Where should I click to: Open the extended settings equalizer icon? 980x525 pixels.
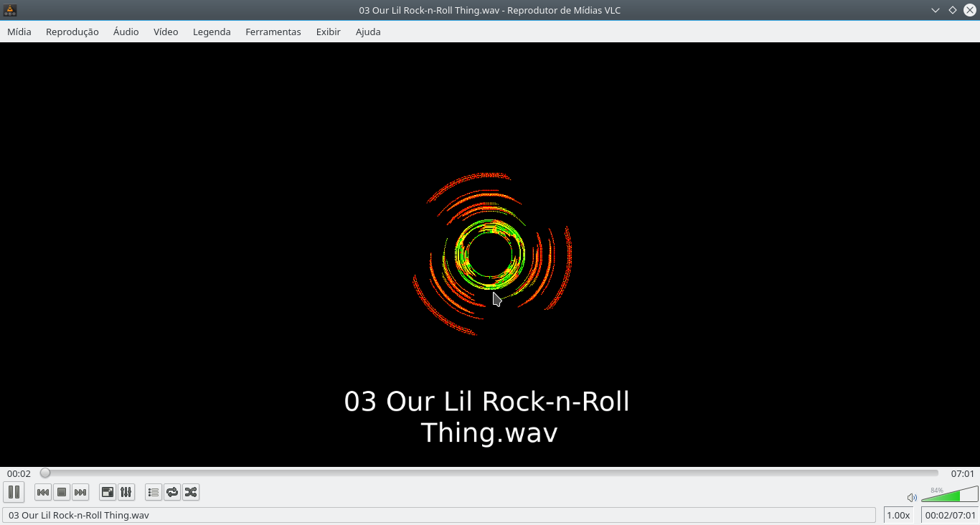coord(125,492)
